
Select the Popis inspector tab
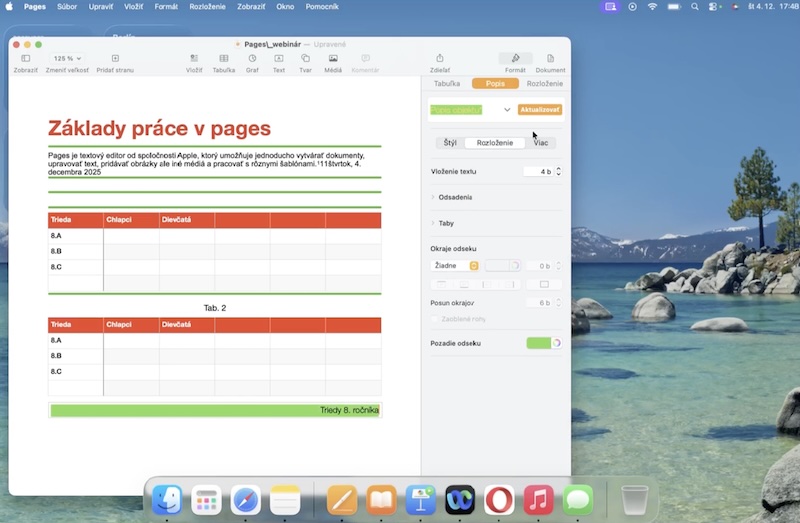point(495,83)
